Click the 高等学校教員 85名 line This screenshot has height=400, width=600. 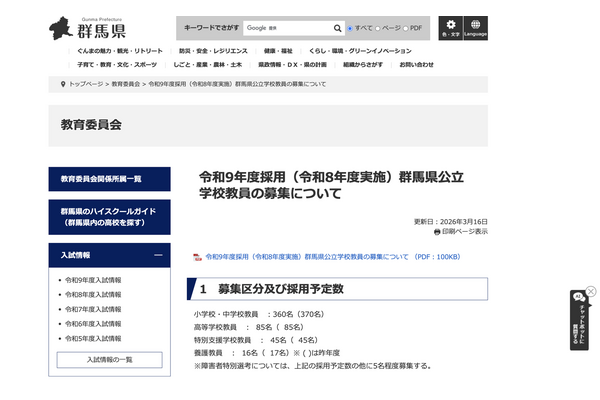[x=249, y=327]
